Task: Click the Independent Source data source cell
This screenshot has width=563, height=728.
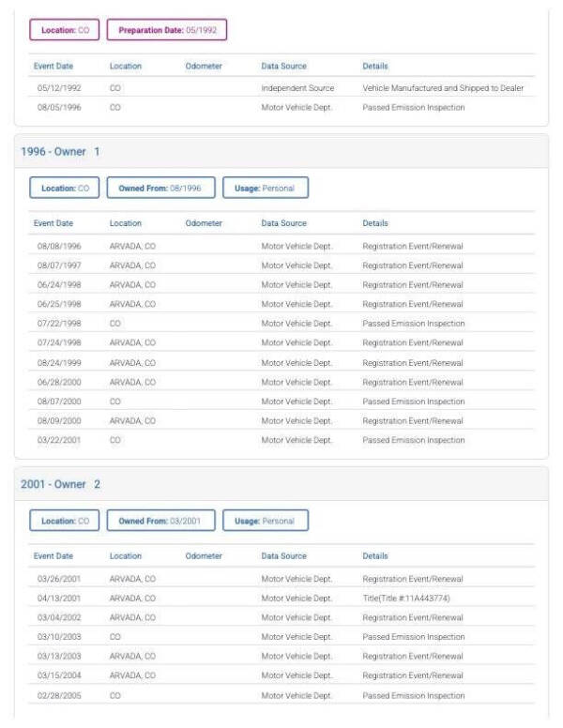Action: click(x=297, y=88)
